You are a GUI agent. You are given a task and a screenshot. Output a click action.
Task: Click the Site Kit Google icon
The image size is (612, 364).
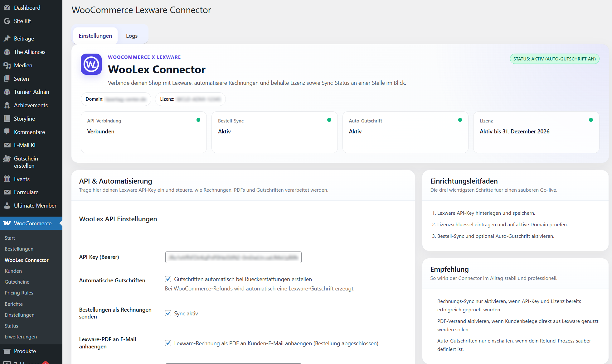[7, 21]
